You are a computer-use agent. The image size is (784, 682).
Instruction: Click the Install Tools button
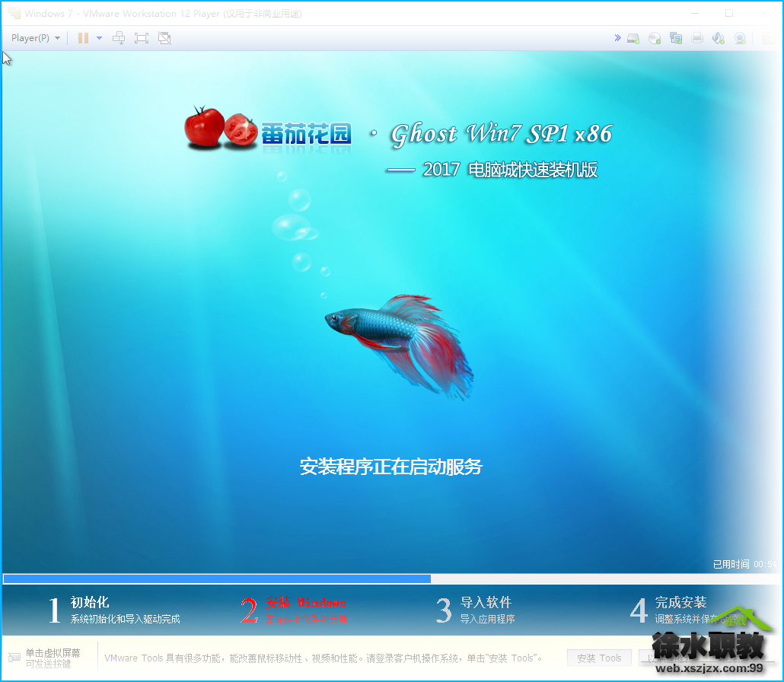pos(599,658)
